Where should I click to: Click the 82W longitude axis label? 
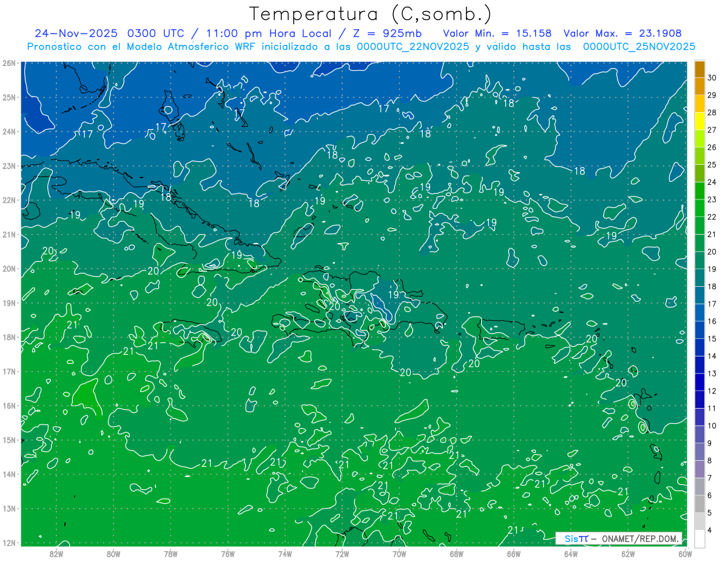(x=56, y=554)
